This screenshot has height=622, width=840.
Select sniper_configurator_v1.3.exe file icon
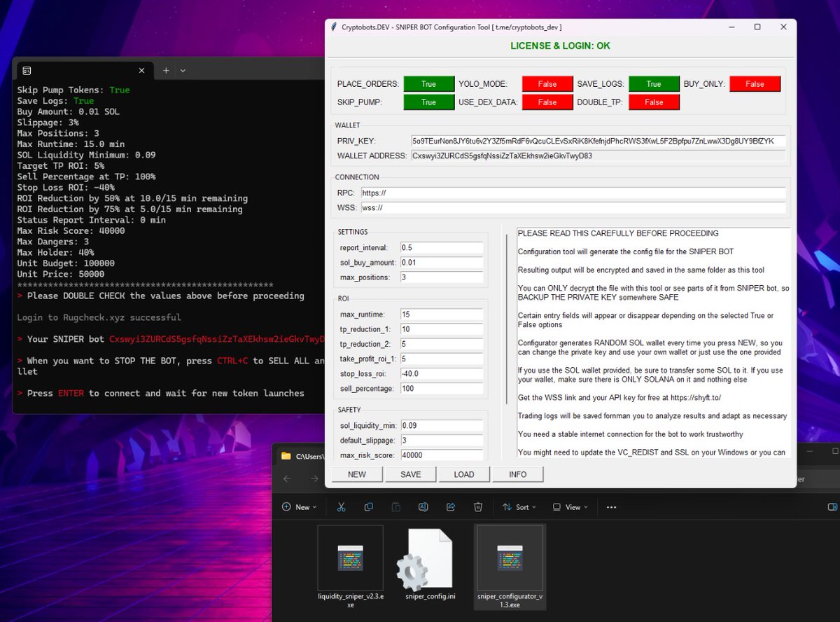tap(510, 558)
